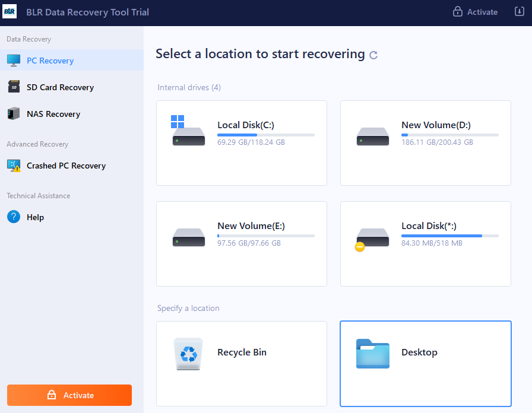The width and height of the screenshot is (532, 413).
Task: Open the Help section
Action: [x=72, y=217]
